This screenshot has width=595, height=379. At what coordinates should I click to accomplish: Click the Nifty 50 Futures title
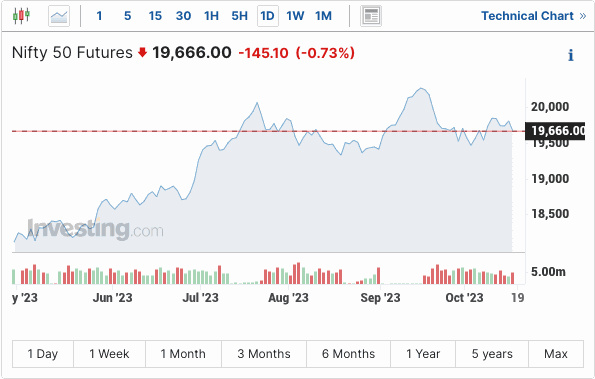point(72,52)
